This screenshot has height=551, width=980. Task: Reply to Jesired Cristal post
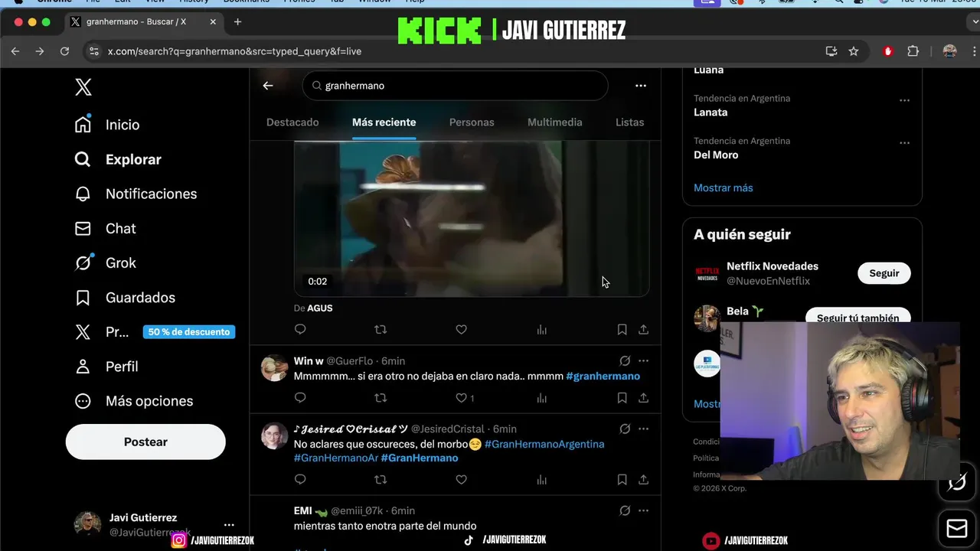tap(300, 480)
